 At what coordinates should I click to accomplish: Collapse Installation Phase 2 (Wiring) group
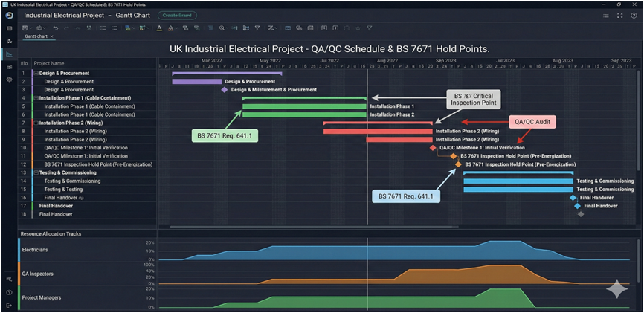pos(36,123)
